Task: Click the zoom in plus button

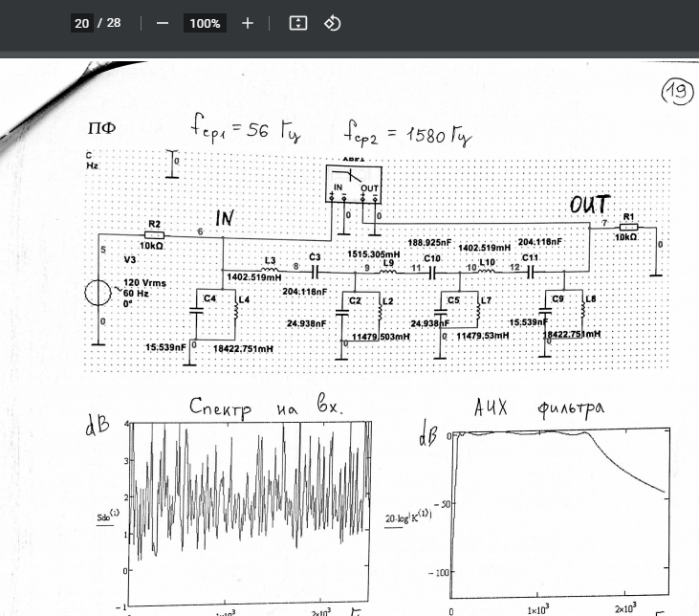Action: 248,23
